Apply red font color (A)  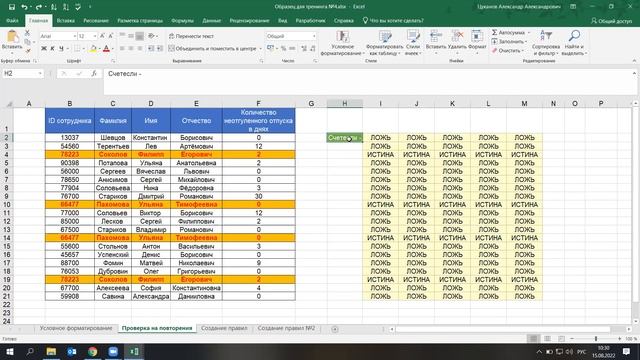106,49
